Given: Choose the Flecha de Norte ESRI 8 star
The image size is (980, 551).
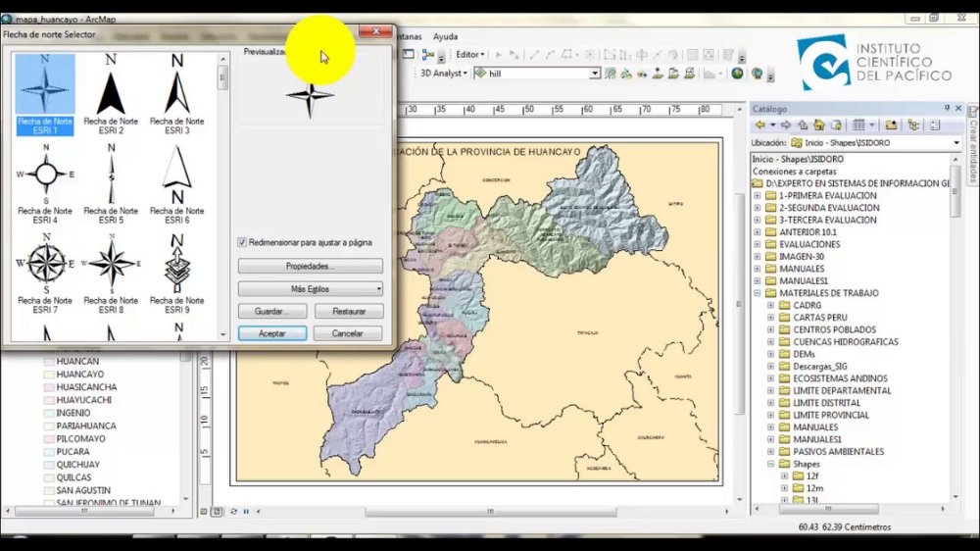Looking at the screenshot, I should coord(111,274).
